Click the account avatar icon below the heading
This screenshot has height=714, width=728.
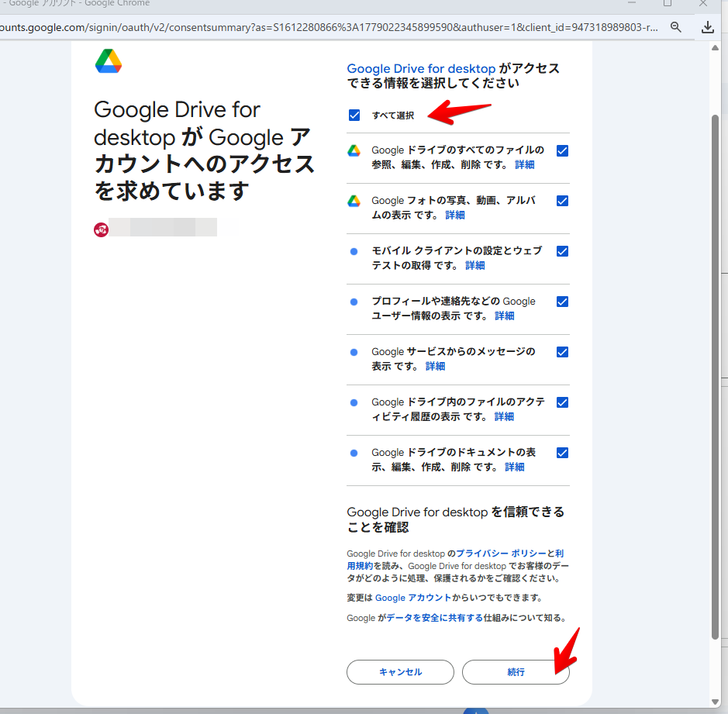(102, 229)
